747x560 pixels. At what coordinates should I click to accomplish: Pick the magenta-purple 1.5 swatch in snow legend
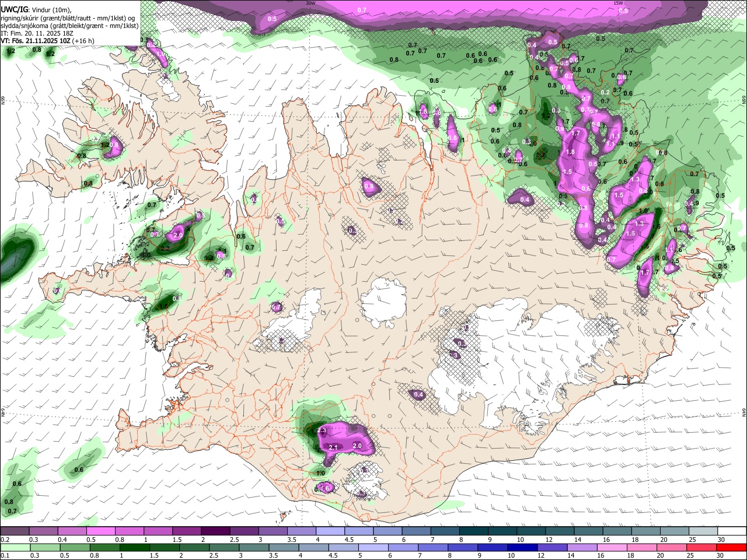[187, 531]
